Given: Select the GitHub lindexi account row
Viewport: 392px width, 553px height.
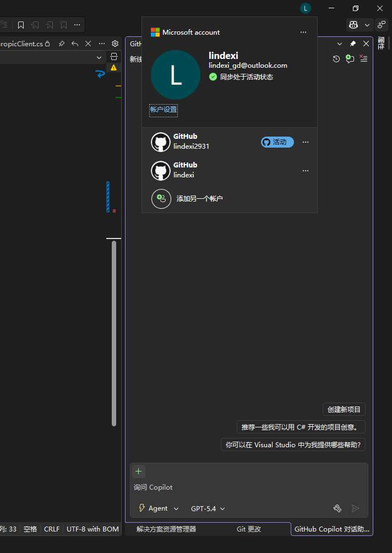Looking at the screenshot, I should 230,171.
